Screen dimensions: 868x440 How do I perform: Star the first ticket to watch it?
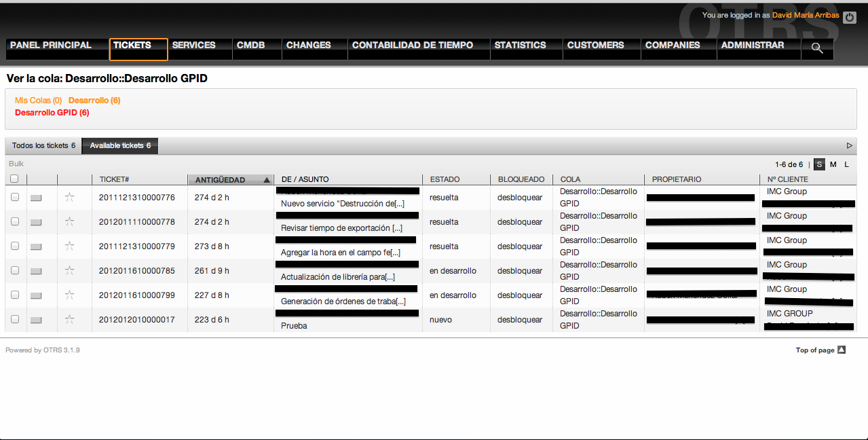(x=69, y=197)
